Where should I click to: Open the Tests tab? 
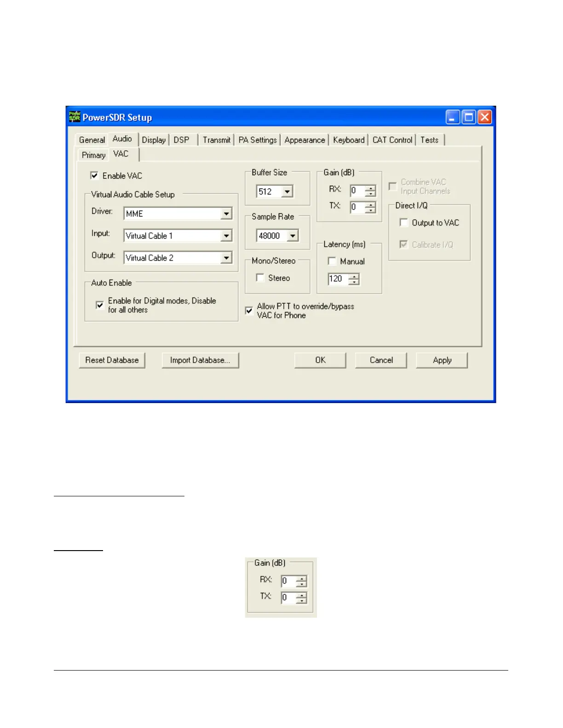430,140
